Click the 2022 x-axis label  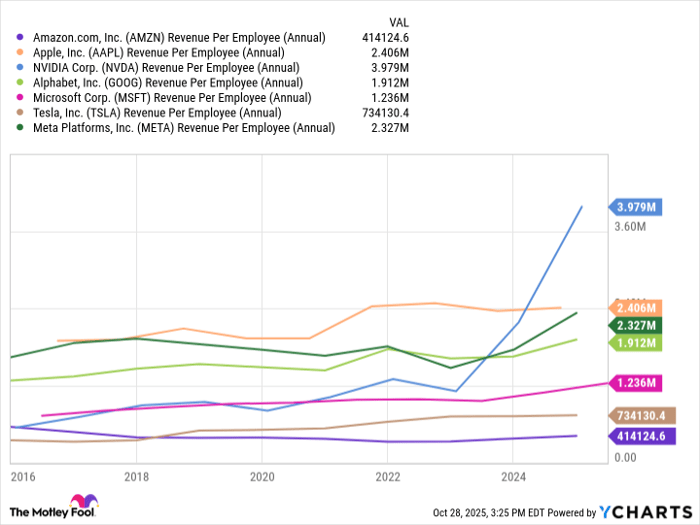(388, 477)
